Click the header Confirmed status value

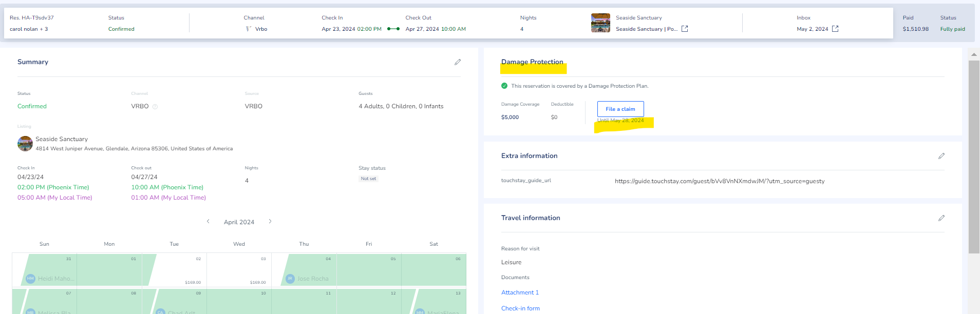121,29
